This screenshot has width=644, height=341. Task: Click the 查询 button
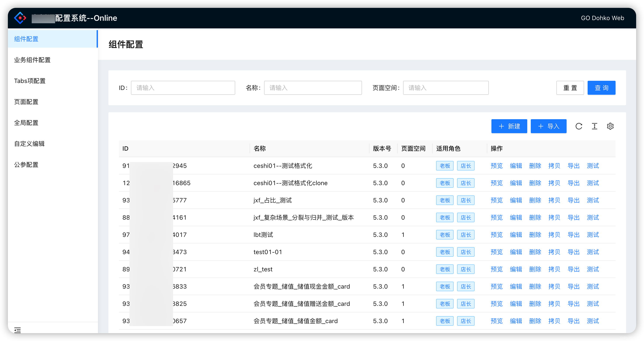click(x=601, y=88)
